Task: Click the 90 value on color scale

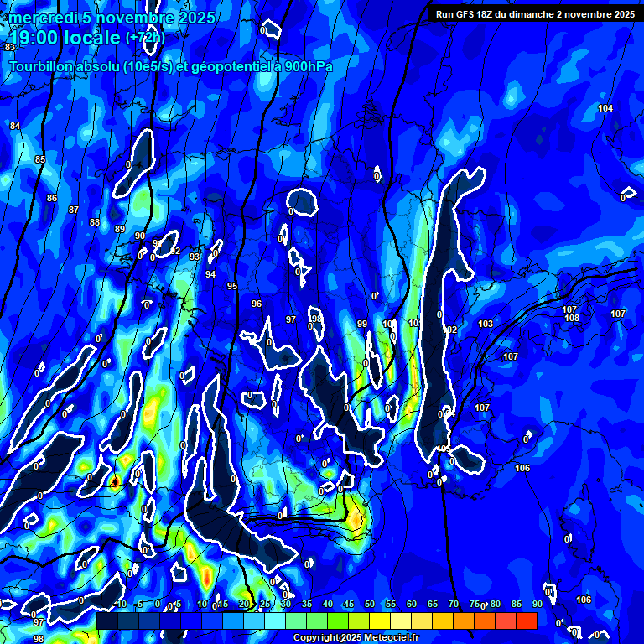Action: 537,604
